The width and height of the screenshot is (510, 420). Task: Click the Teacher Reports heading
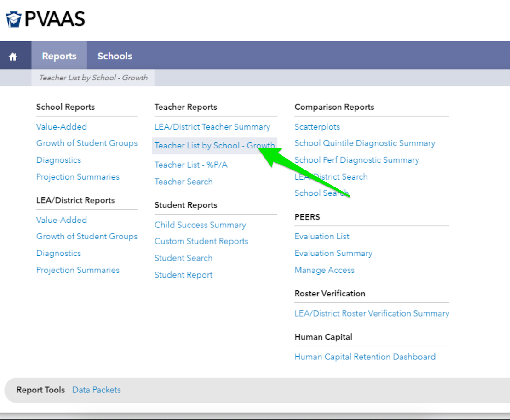click(x=186, y=107)
